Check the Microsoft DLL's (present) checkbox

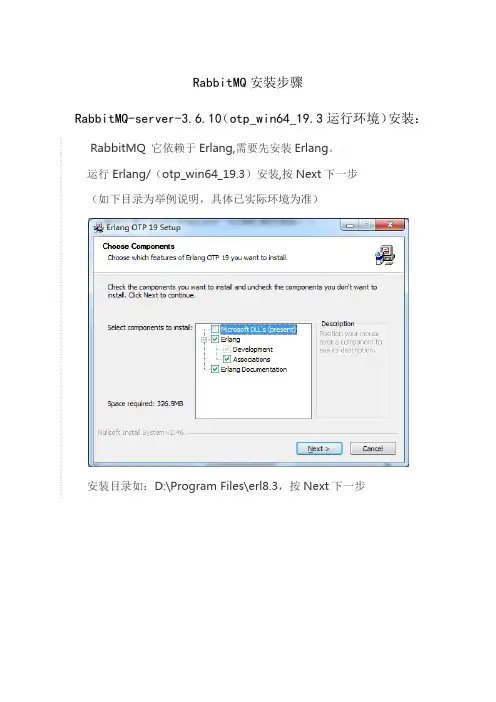(215, 329)
